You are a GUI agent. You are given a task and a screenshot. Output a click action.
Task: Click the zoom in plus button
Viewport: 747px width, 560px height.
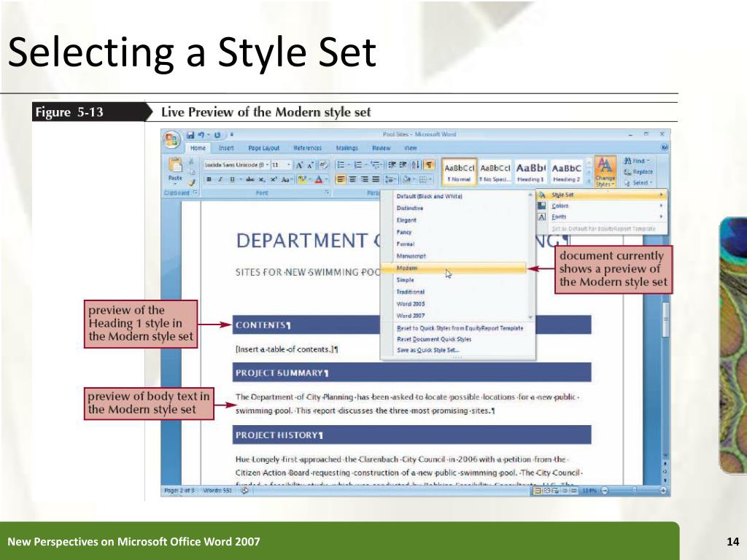click(x=662, y=491)
